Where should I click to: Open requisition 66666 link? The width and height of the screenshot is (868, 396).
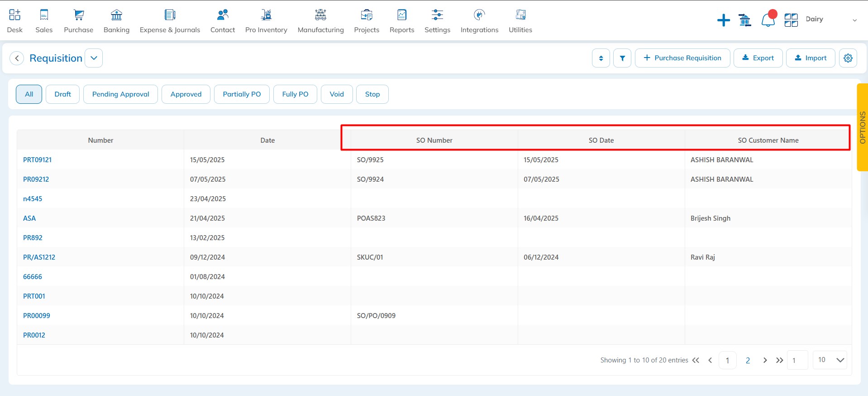point(33,277)
